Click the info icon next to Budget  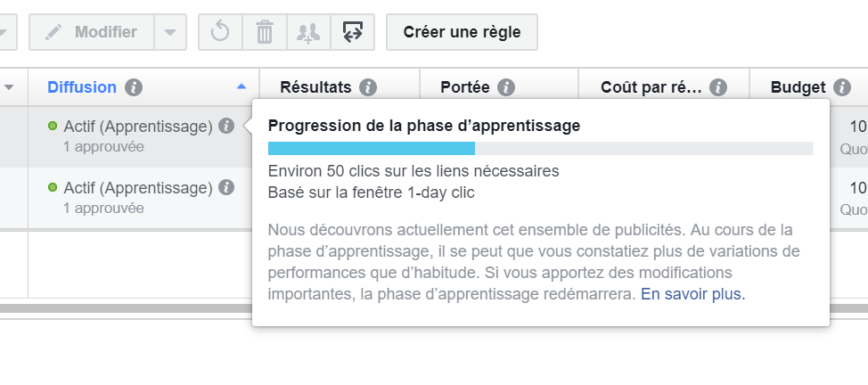[842, 87]
